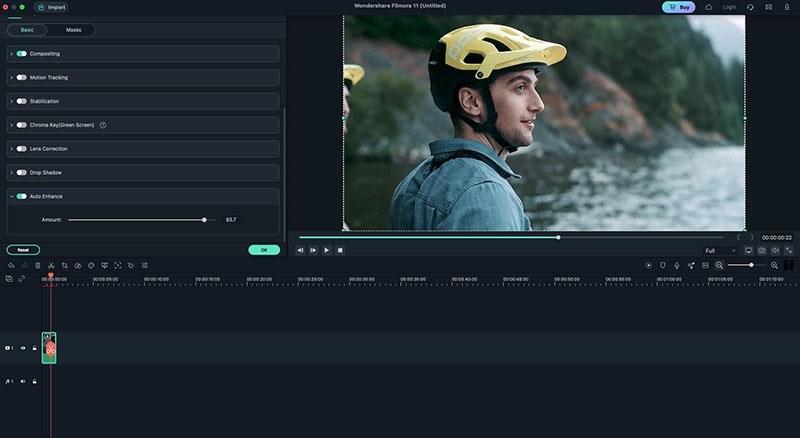Hide video track 1 with eye icon
Viewport: 800px width, 438px height.
click(23, 348)
